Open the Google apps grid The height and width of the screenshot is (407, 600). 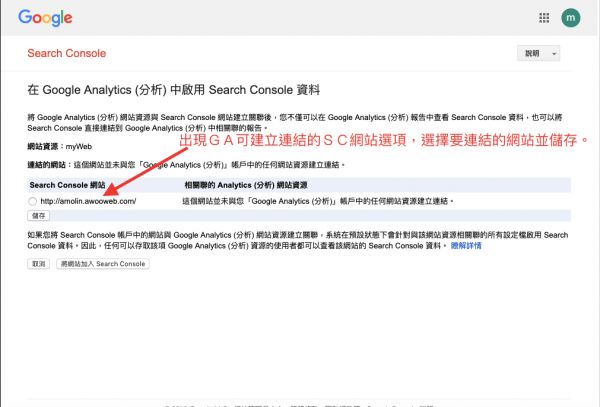point(544,18)
